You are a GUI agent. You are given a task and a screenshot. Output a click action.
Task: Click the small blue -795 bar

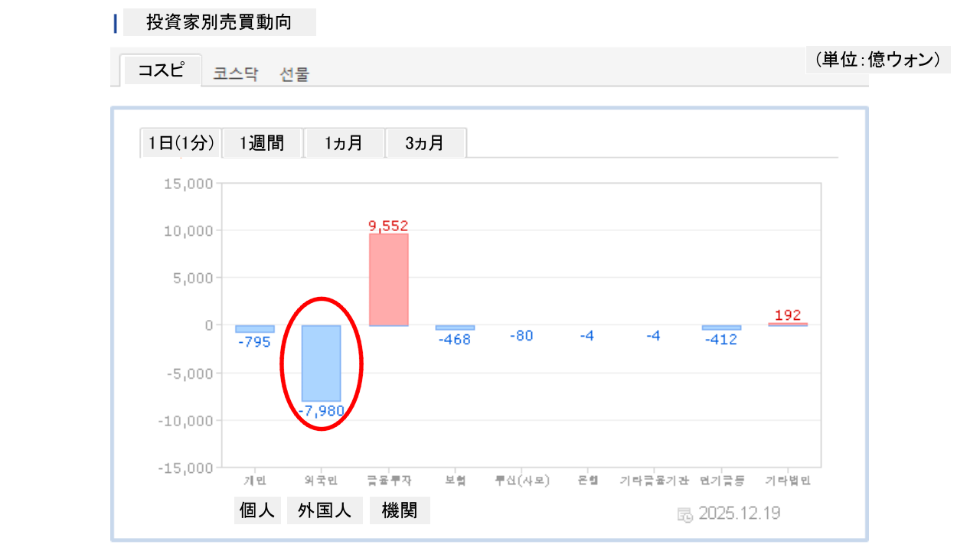pyautogui.click(x=254, y=328)
